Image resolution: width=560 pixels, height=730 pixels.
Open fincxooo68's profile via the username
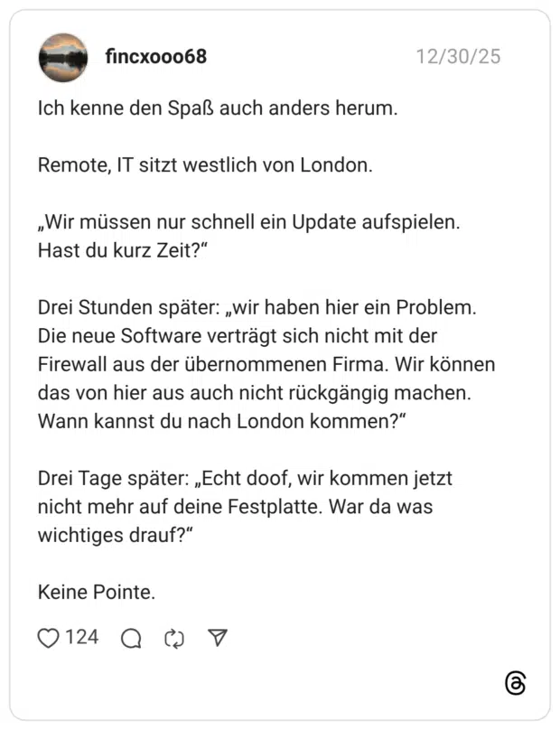click(x=159, y=56)
